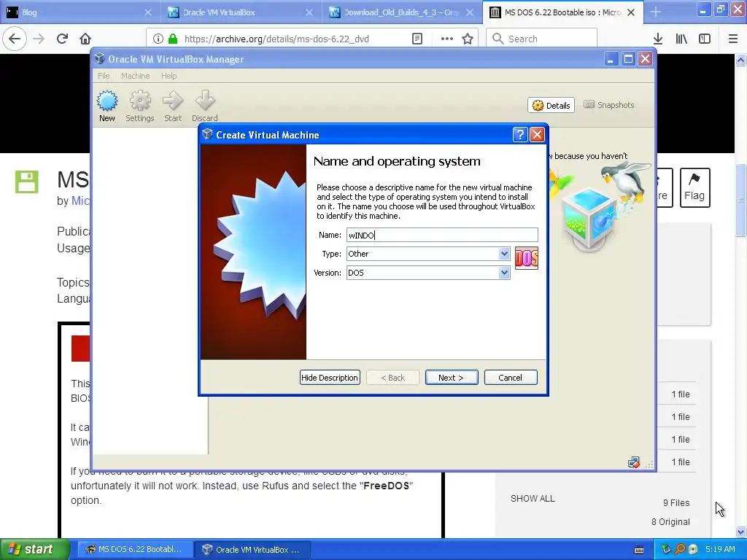747x560 pixels.
Task: Toggle reader view icon in address bar
Action: click(417, 39)
